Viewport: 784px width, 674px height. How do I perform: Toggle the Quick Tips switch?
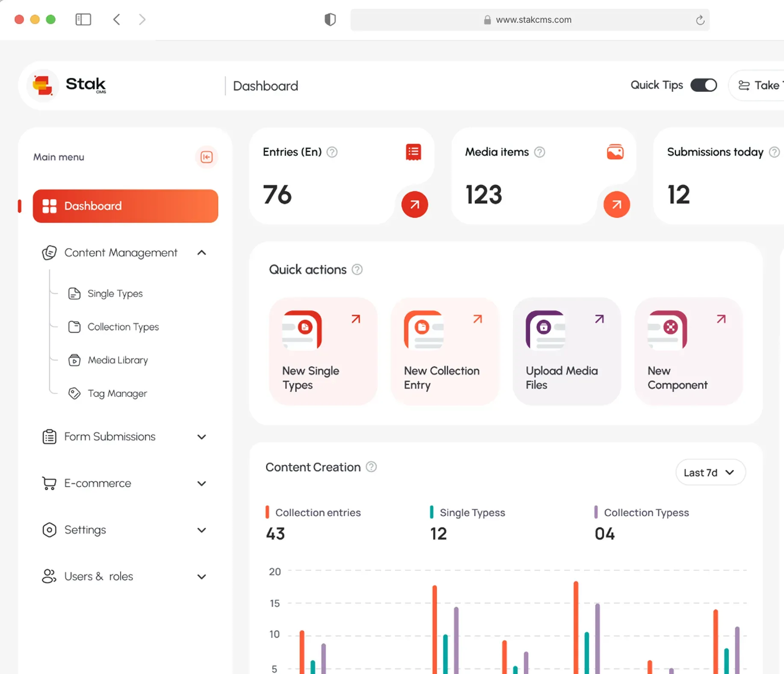pyautogui.click(x=704, y=85)
